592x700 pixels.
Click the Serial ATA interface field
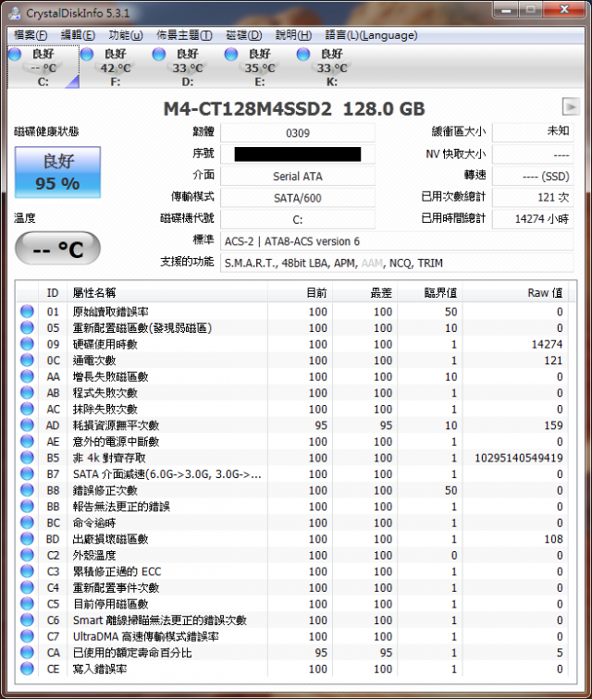click(x=298, y=177)
